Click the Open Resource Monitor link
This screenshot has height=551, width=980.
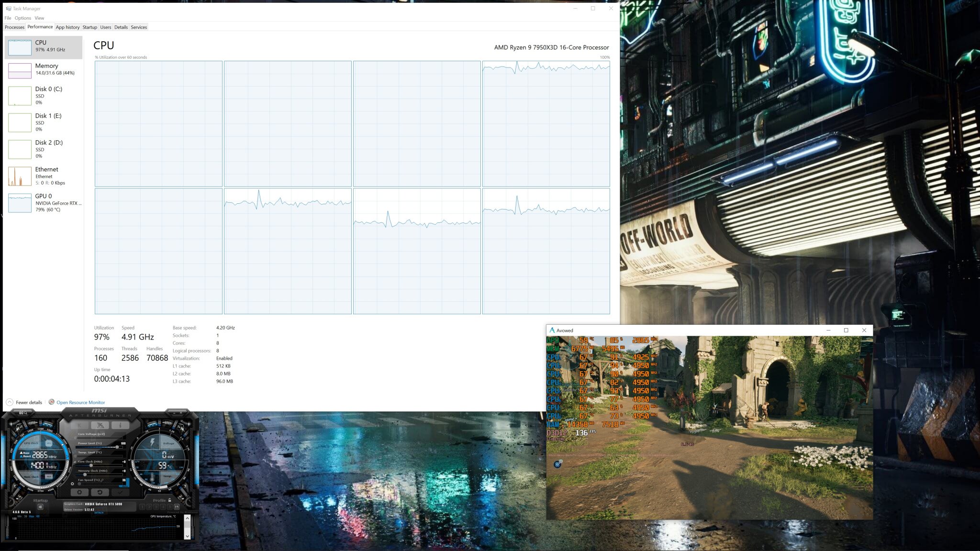click(80, 402)
